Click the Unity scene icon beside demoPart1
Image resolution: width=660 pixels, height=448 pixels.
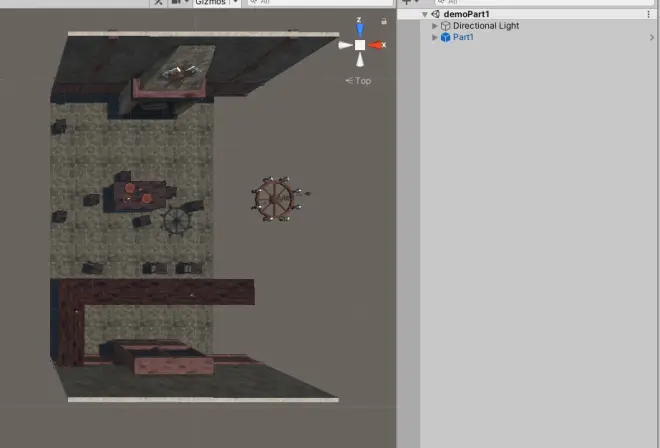coord(436,14)
